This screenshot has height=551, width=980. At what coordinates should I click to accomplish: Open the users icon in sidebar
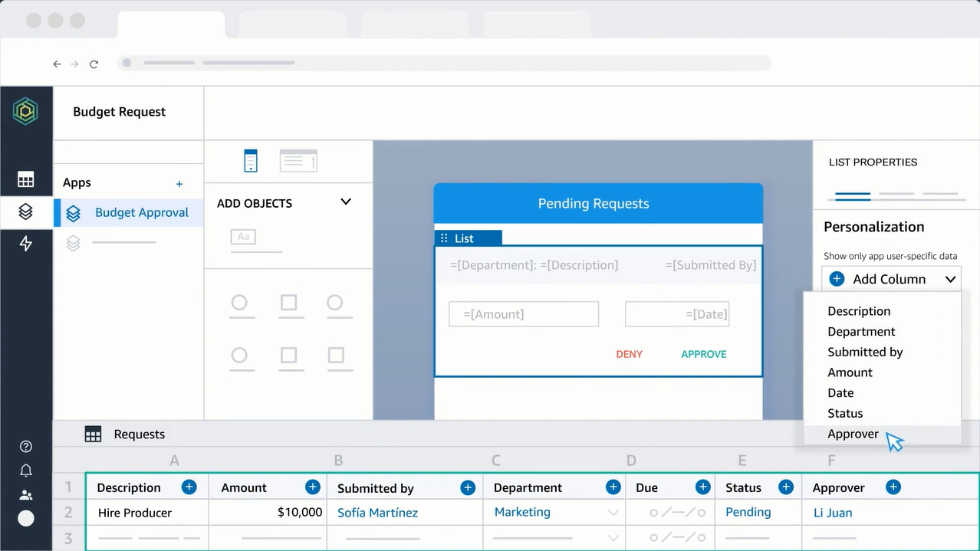(26, 495)
